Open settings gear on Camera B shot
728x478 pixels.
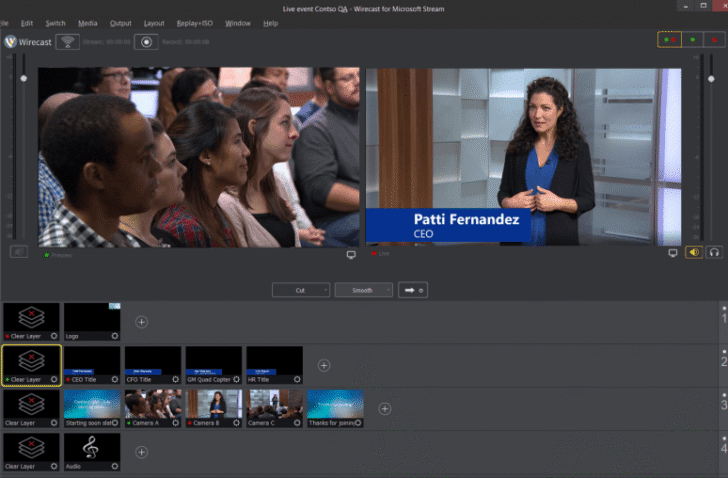coord(236,423)
